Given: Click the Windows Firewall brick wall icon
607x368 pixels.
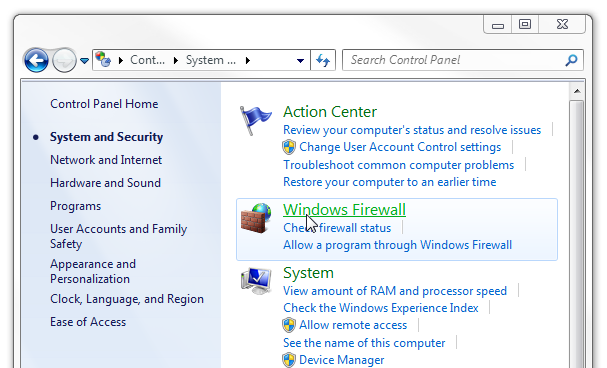Looking at the screenshot, I should 256,218.
